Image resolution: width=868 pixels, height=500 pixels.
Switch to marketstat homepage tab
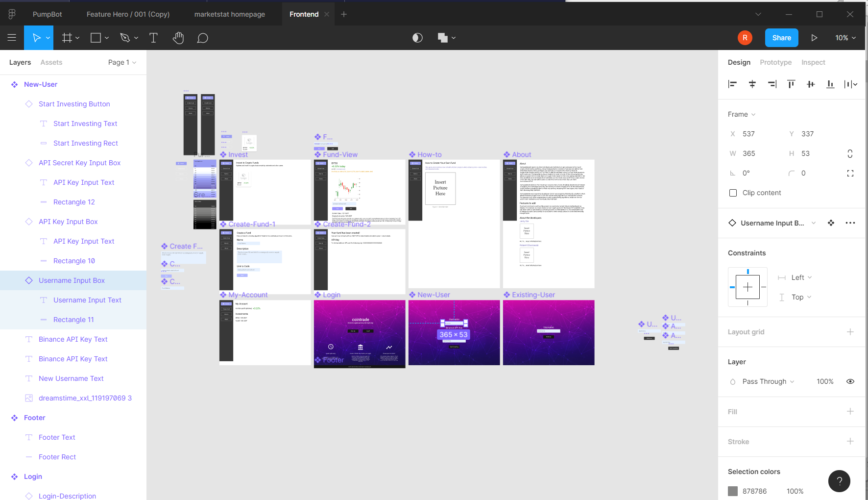point(229,14)
